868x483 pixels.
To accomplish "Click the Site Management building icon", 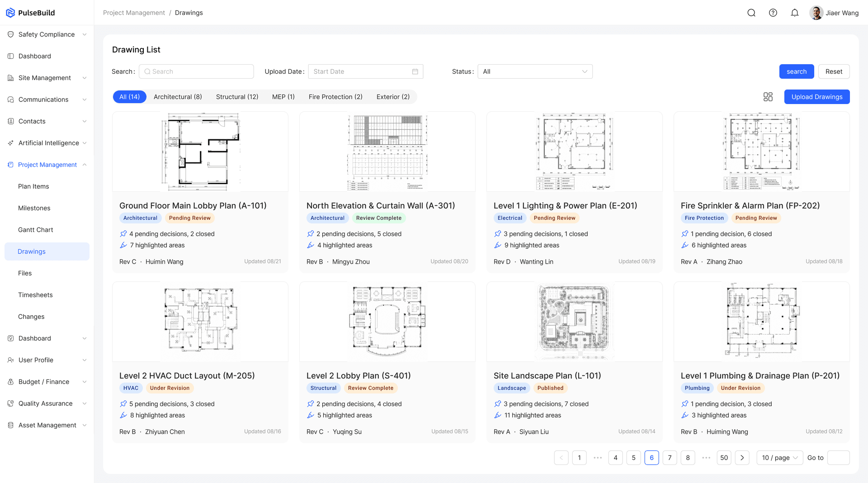I will (10, 78).
